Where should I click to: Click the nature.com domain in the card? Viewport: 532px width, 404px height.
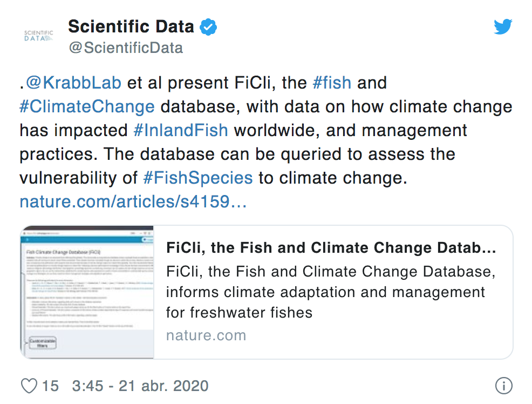[206, 335]
